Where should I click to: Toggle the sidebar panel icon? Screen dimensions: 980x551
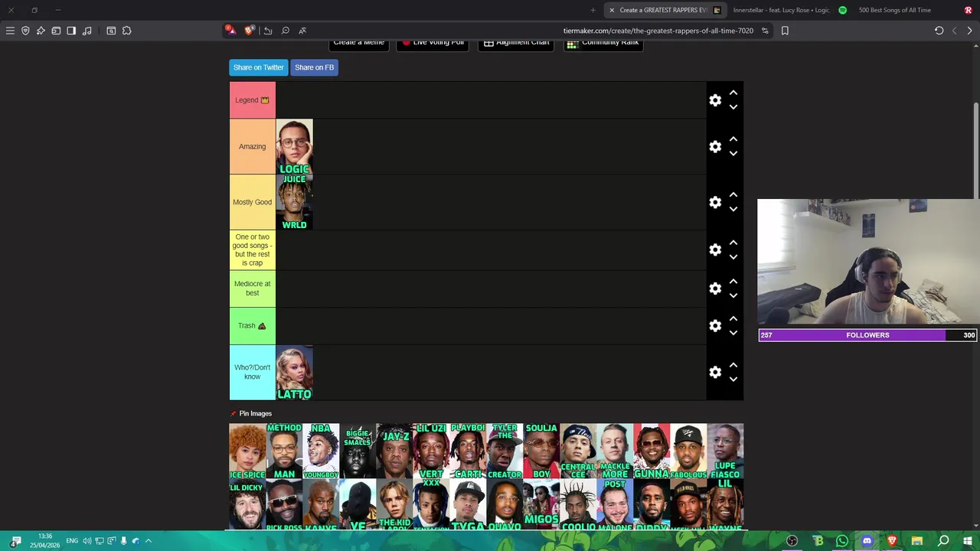(71, 31)
